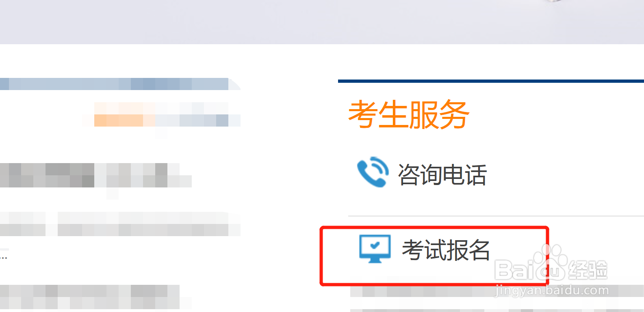
Task: Click the ellipsis at the left edge
Action: [4, 257]
